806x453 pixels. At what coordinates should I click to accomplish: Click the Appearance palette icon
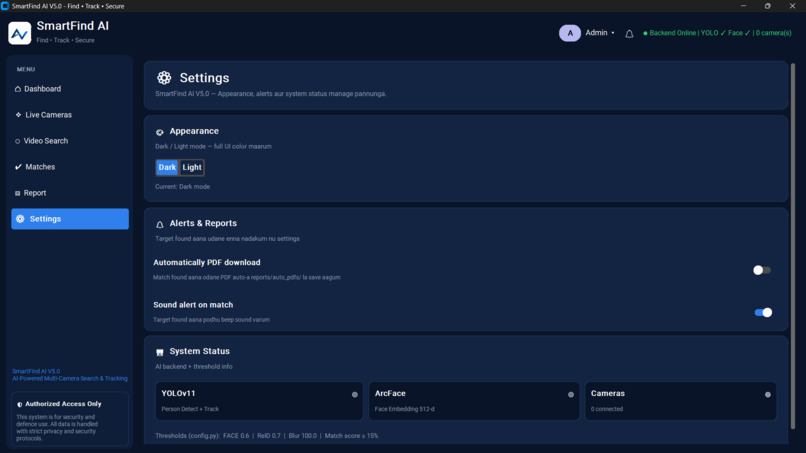[160, 132]
